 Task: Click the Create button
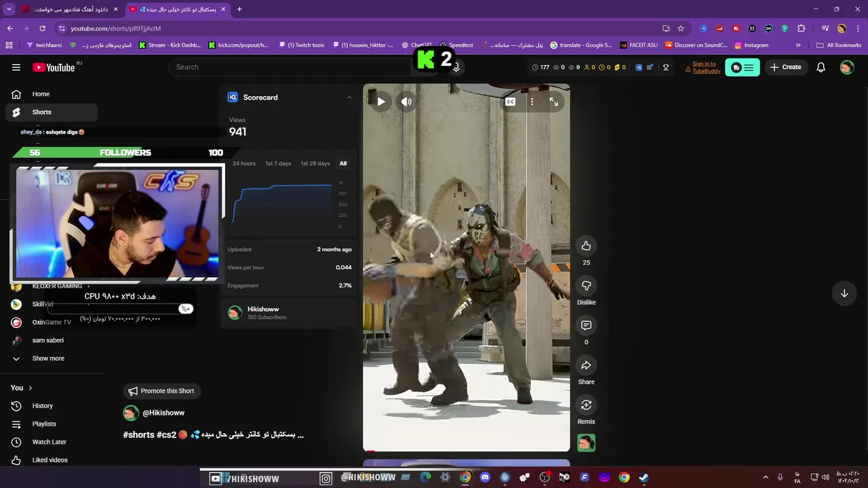785,67
